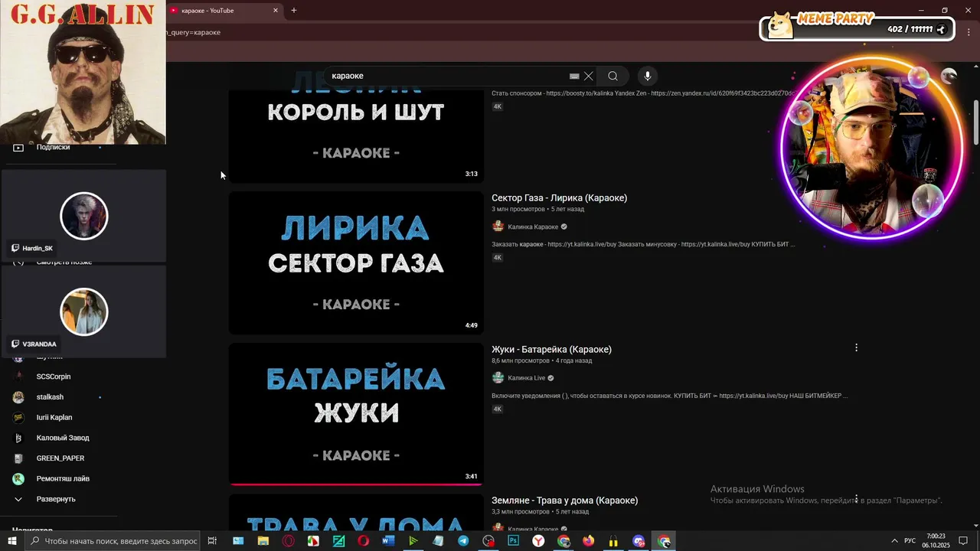
Task: Click the Windows taskbar search box
Action: click(113, 541)
